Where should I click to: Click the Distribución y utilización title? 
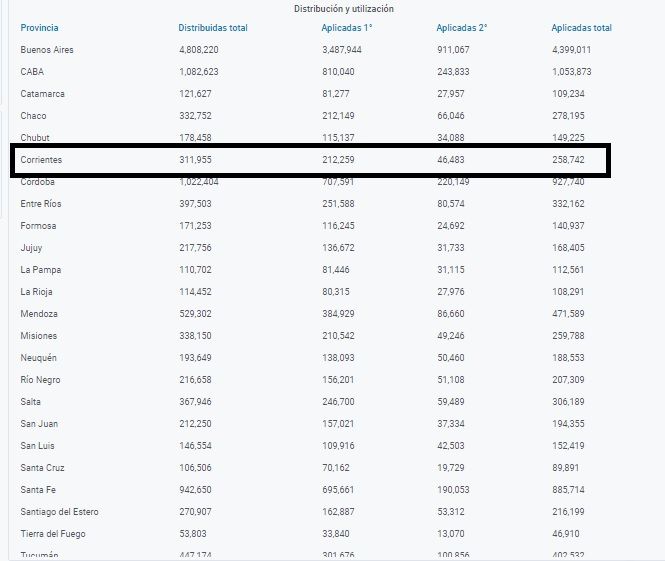pyautogui.click(x=343, y=8)
